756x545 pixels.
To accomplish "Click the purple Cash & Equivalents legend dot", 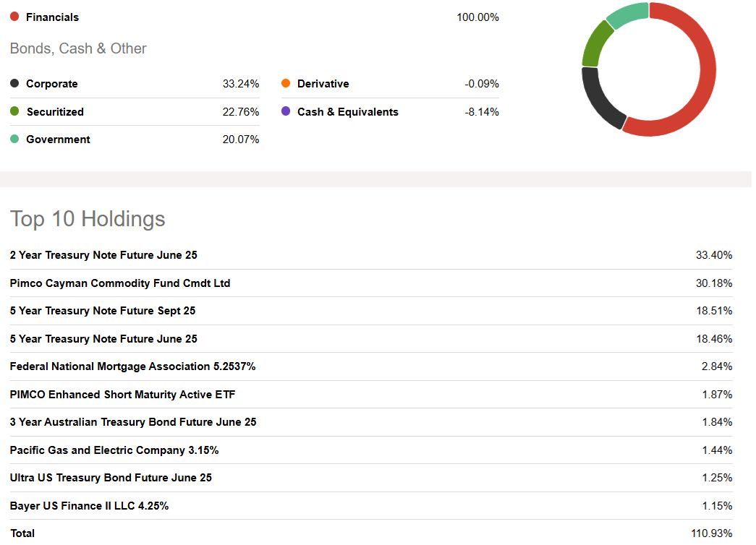I will 286,111.
